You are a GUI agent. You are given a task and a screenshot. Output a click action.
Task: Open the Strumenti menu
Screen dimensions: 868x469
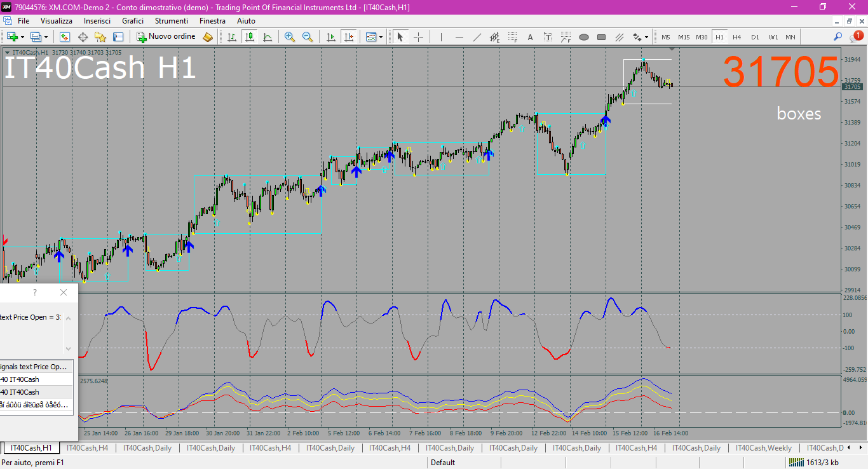coord(172,21)
